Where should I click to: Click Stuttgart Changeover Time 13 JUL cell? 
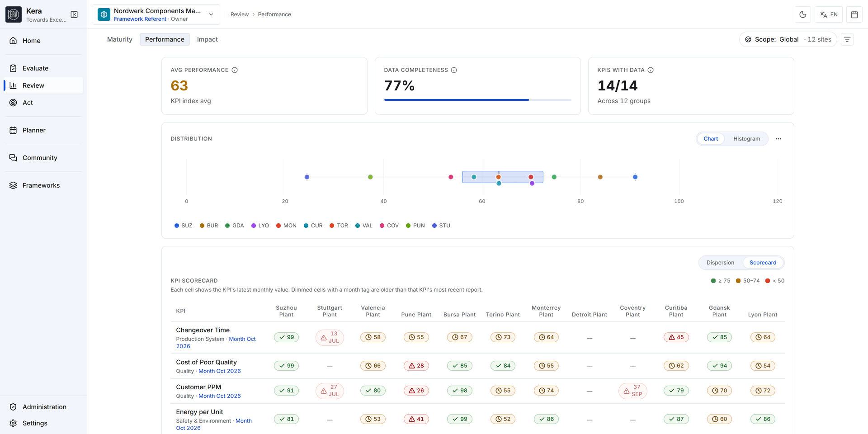point(330,338)
